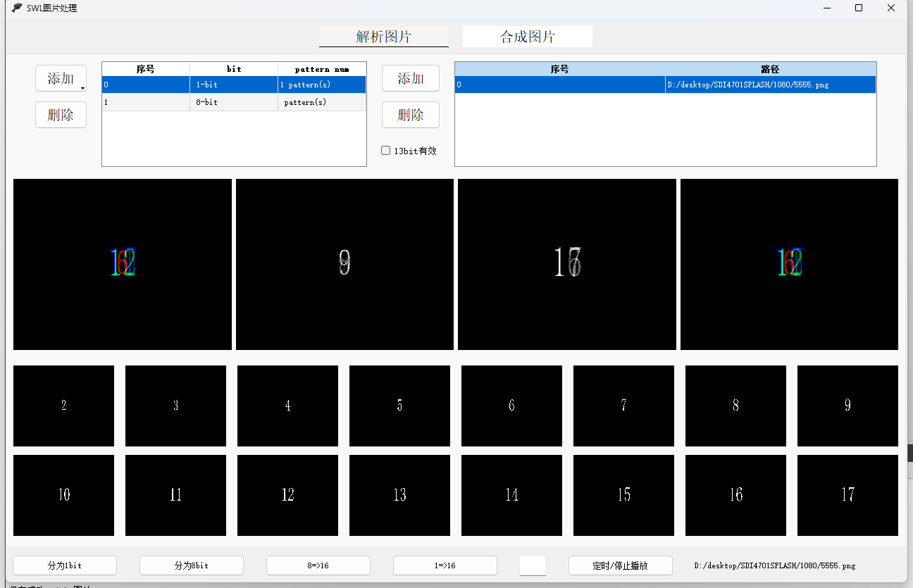Viewport: 913px width, 588px height.
Task: Select small thumbnail number 14
Action: tap(511, 495)
